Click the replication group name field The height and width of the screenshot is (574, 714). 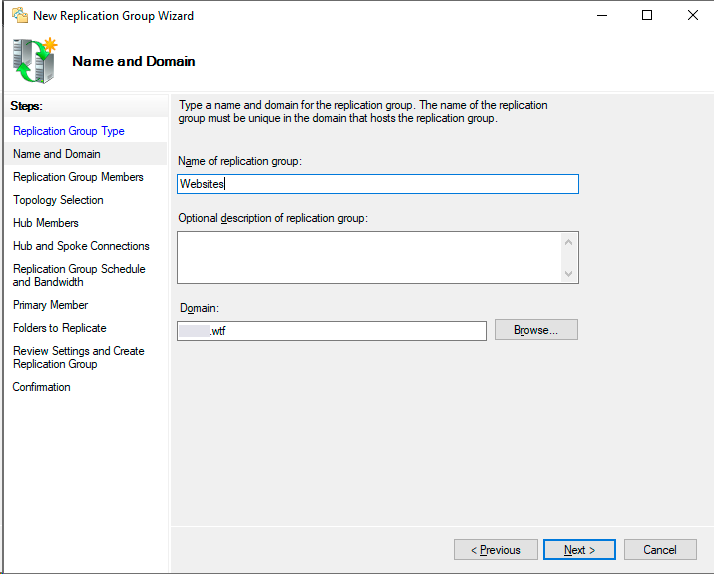point(378,184)
